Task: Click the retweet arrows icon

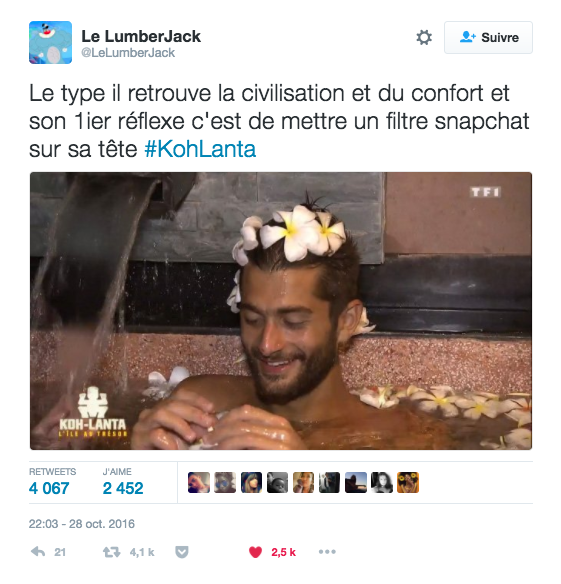Action: 111,552
